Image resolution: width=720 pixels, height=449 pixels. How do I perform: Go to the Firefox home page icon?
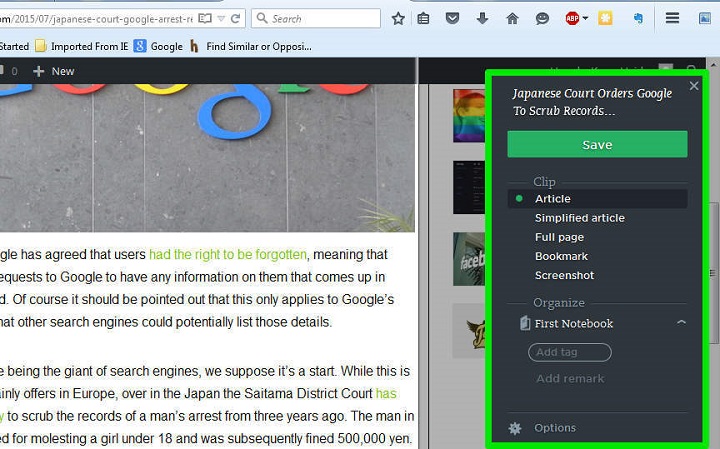[x=512, y=19]
